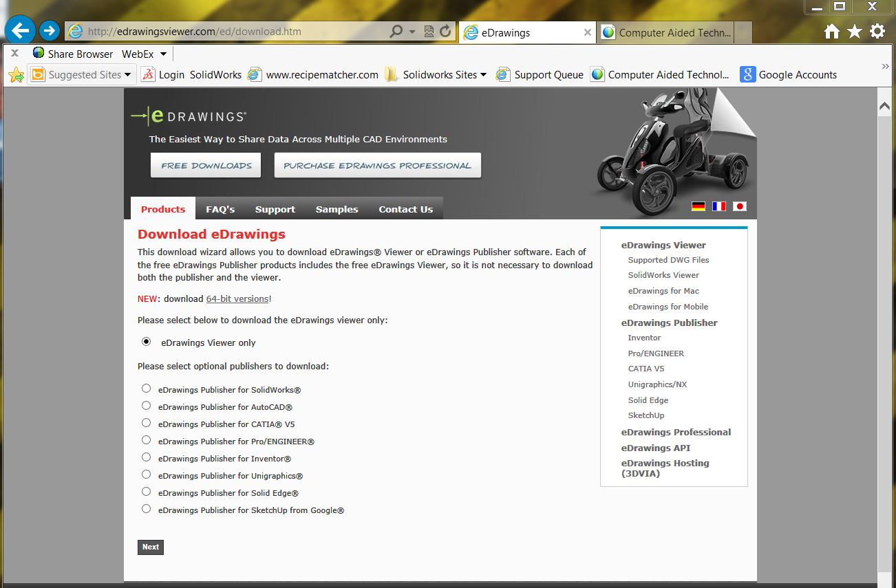The width and height of the screenshot is (896, 588).
Task: Click the Share Browser toolbar button
Action: point(73,54)
